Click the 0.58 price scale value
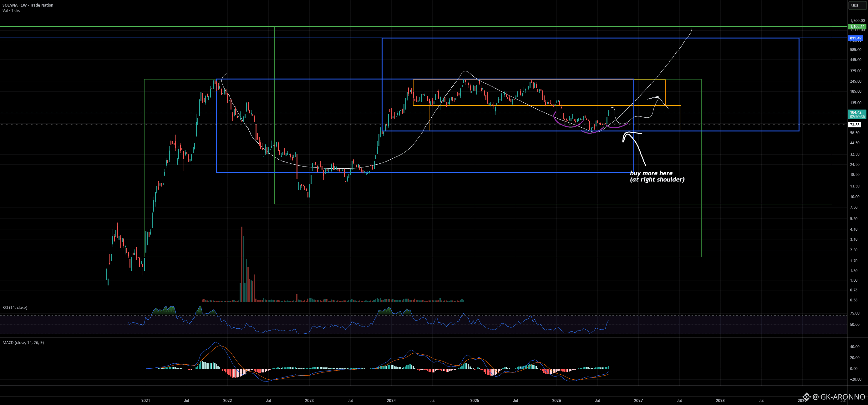Screen dimensions: 868x405 tap(854, 300)
